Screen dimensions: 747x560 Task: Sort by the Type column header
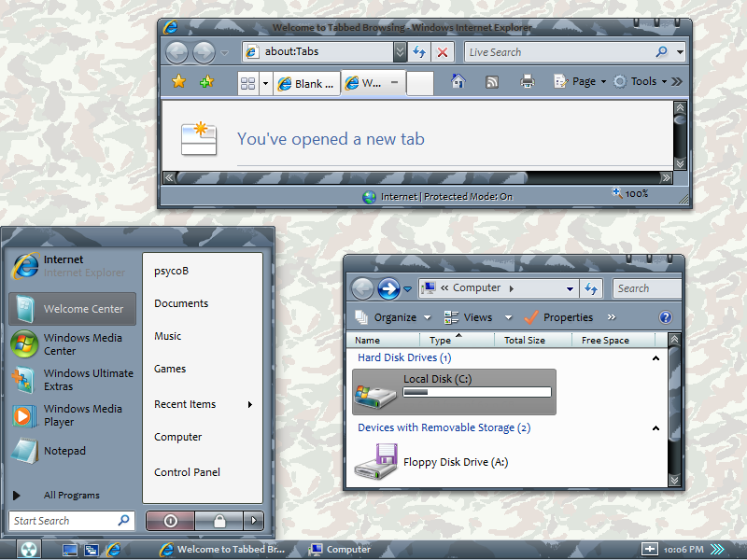[457, 340]
